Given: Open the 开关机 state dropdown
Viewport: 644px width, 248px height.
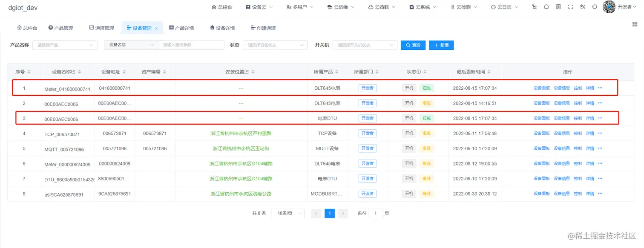Looking at the screenshot, I should click(365, 45).
